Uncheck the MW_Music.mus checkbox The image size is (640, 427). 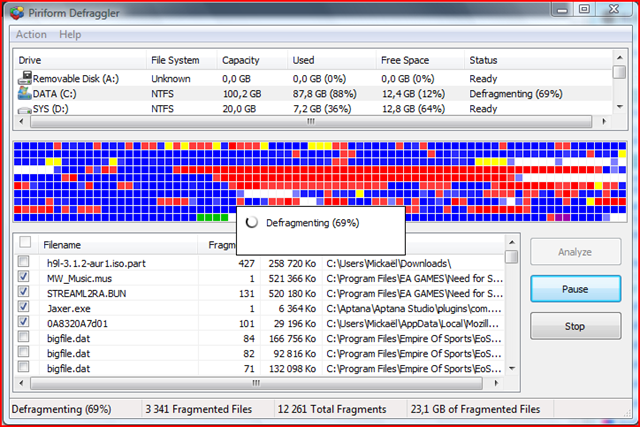(24, 276)
